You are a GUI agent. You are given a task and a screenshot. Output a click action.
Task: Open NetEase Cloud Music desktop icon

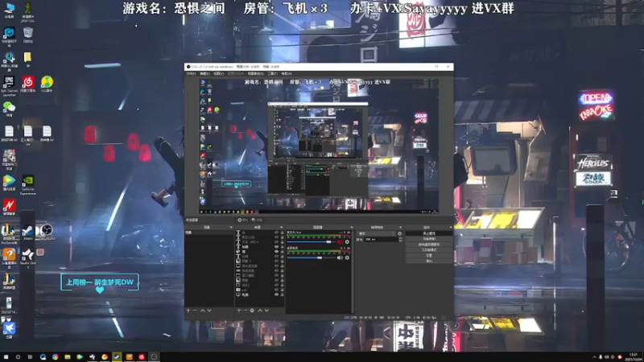pos(28,84)
